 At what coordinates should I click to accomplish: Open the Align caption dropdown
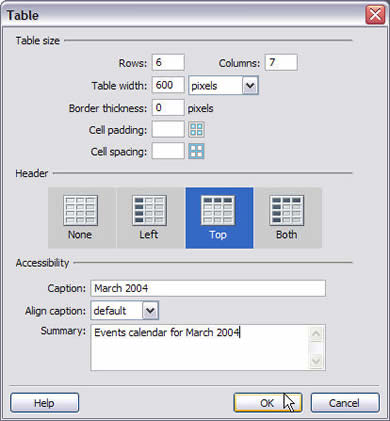(150, 311)
